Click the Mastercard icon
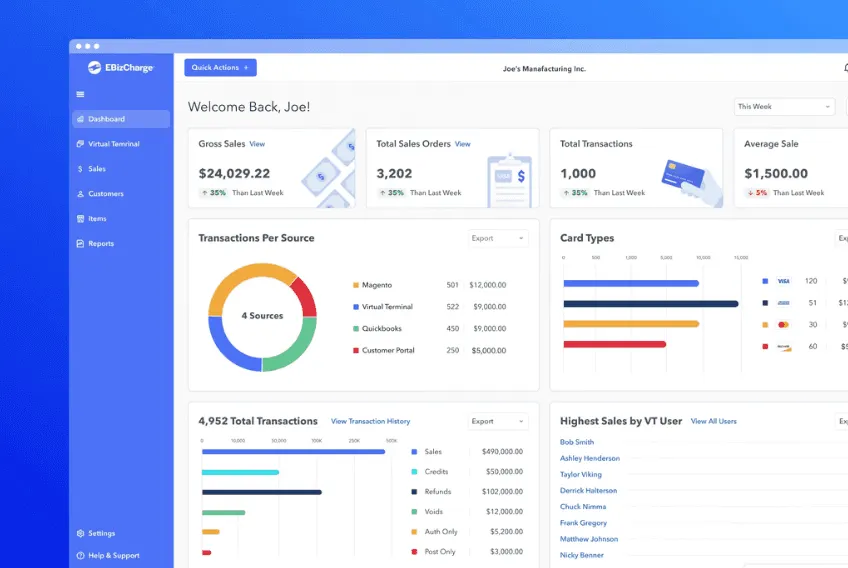The image size is (848, 568). pyautogui.click(x=784, y=325)
